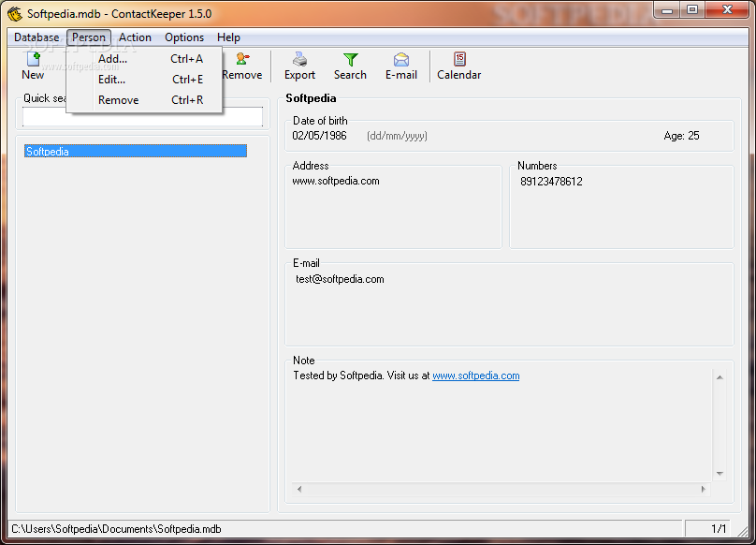The height and width of the screenshot is (545, 756).
Task: Open the Help menu
Action: pyautogui.click(x=228, y=37)
